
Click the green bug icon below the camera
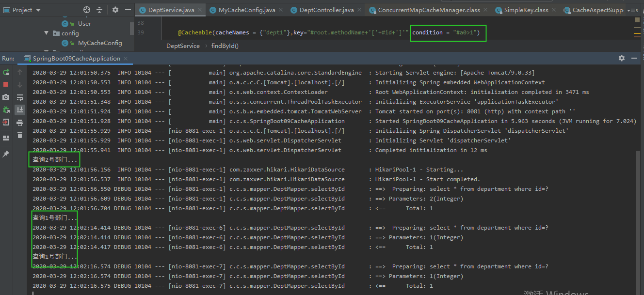(x=6, y=109)
